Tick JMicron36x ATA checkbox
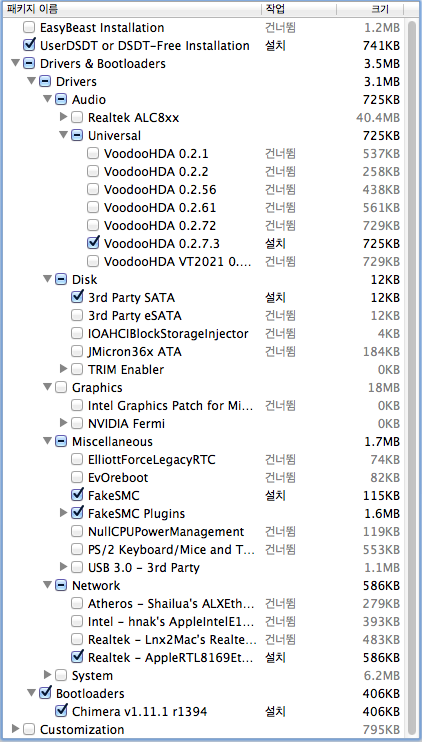Screen dimensions: 422x742 pyautogui.click(x=77, y=351)
